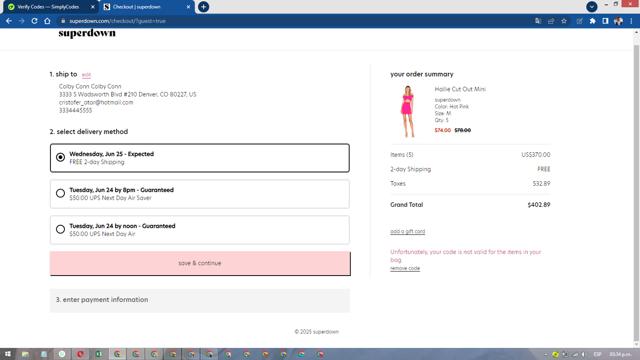
Task: Click the network signal icon in system tray
Action: tap(575, 354)
